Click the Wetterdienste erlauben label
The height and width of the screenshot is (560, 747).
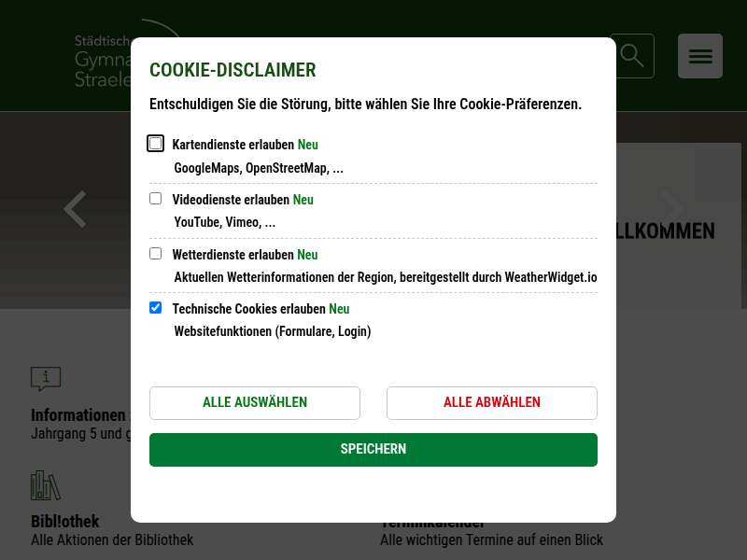pos(233,255)
